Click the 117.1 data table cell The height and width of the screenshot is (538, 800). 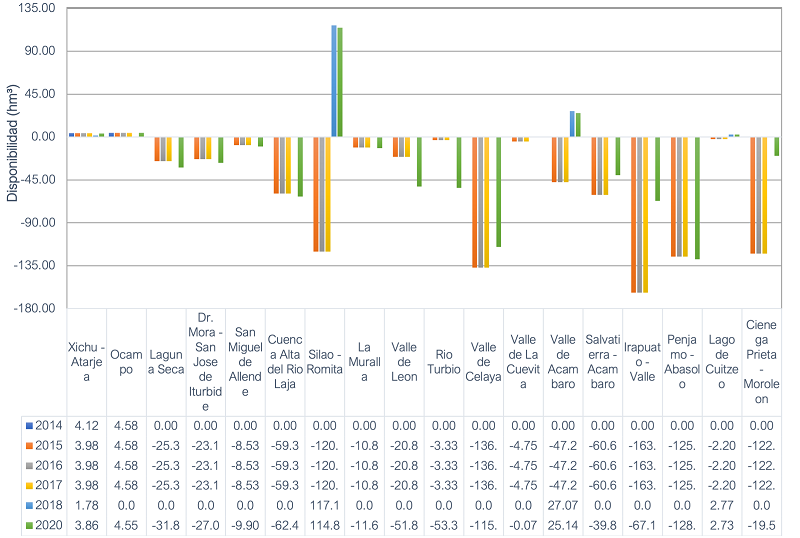[324, 502]
